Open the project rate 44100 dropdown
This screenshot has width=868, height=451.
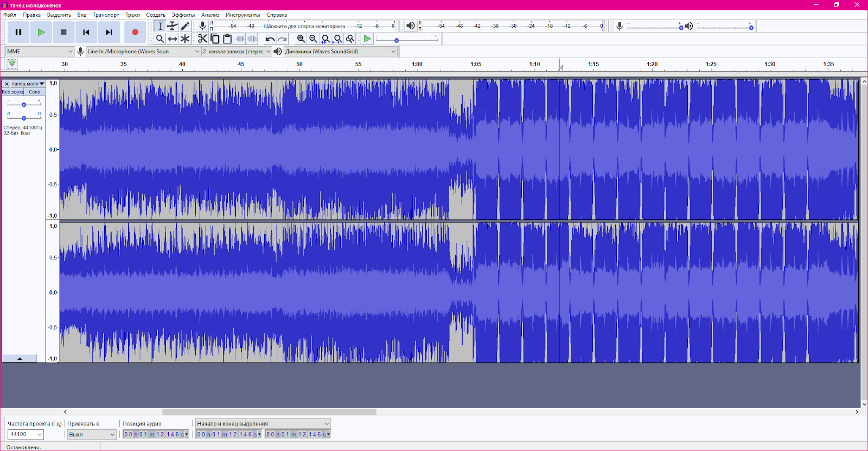[x=25, y=434]
